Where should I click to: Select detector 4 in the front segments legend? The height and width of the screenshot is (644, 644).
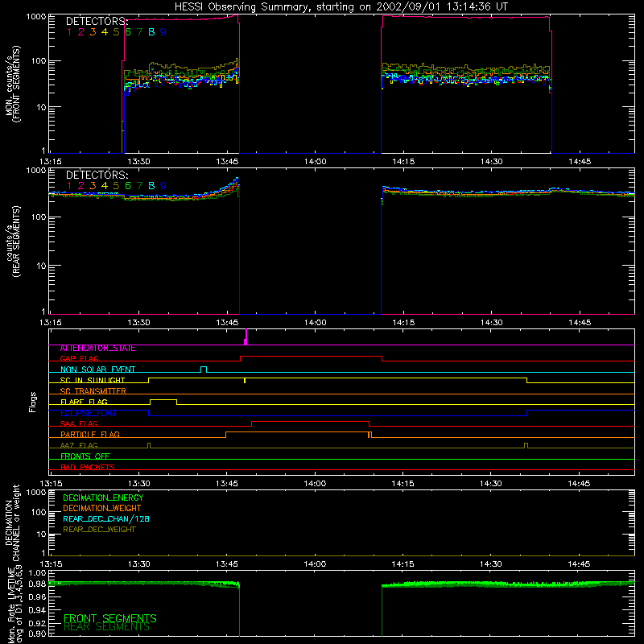(x=105, y=32)
